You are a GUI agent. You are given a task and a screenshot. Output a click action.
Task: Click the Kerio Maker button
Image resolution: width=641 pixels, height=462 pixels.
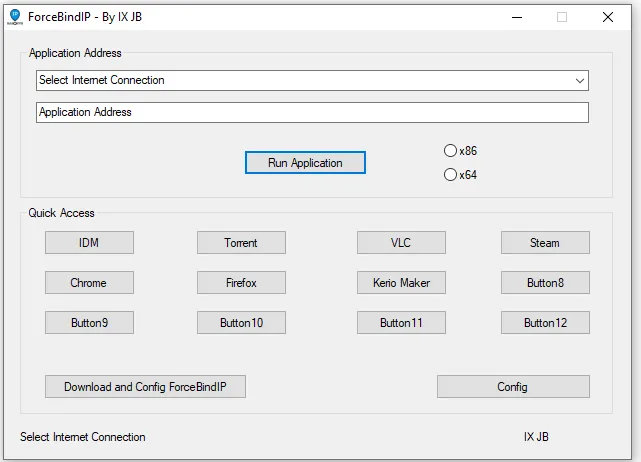click(401, 283)
